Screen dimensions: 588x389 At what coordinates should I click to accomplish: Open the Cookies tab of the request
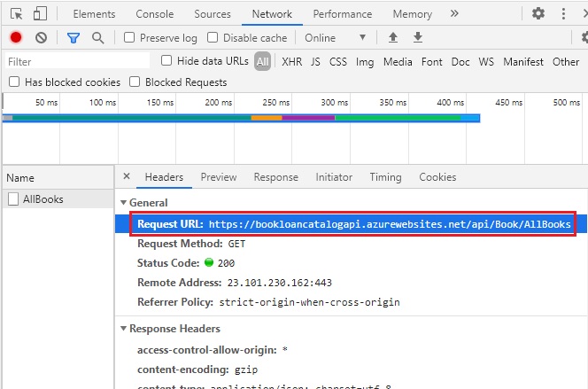click(x=437, y=177)
